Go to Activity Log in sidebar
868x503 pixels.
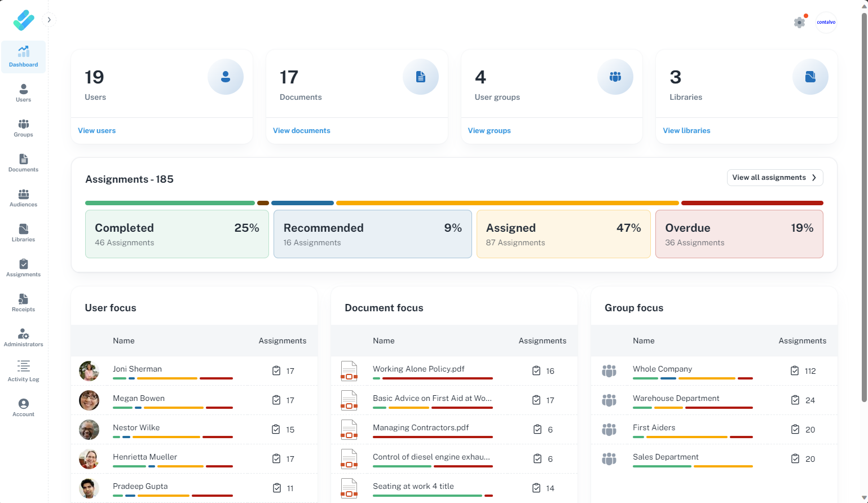click(24, 372)
